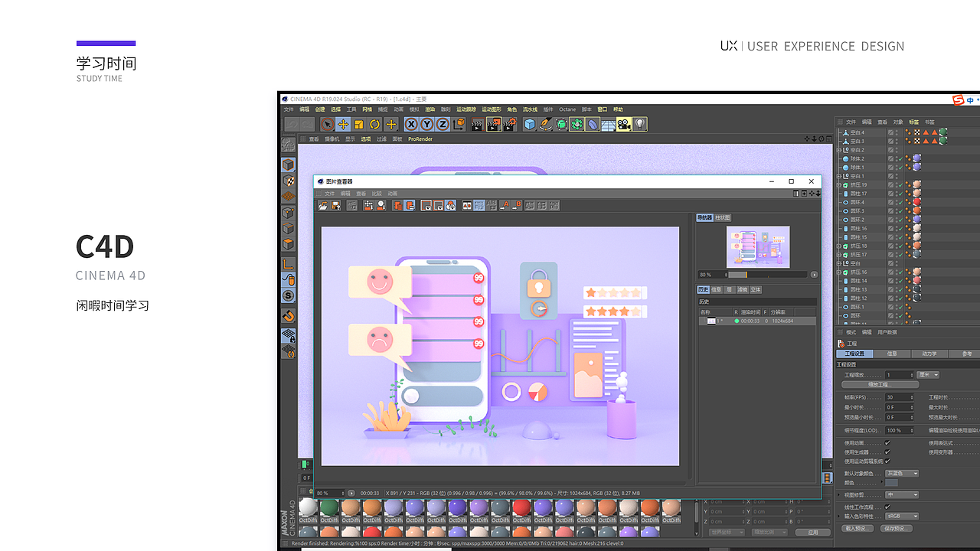The image size is (980, 551).
Task: Adjust navigator zoom slider in Picture Viewer
Action: (768, 274)
